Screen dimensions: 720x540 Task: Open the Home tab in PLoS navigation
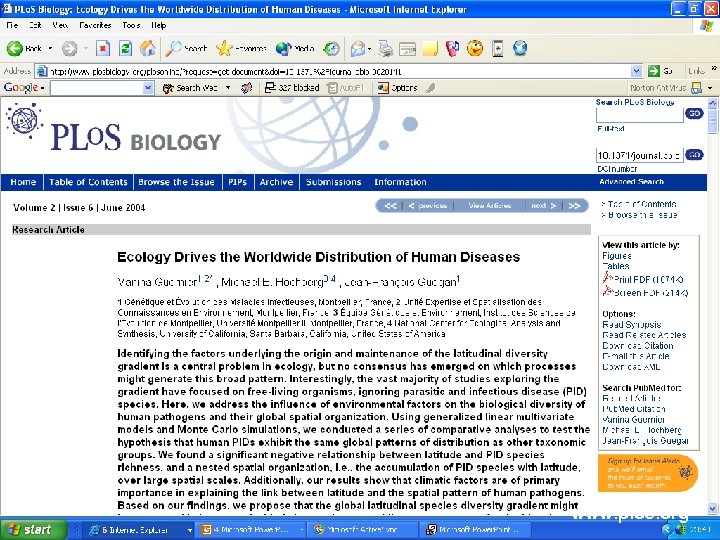[x=23, y=182]
